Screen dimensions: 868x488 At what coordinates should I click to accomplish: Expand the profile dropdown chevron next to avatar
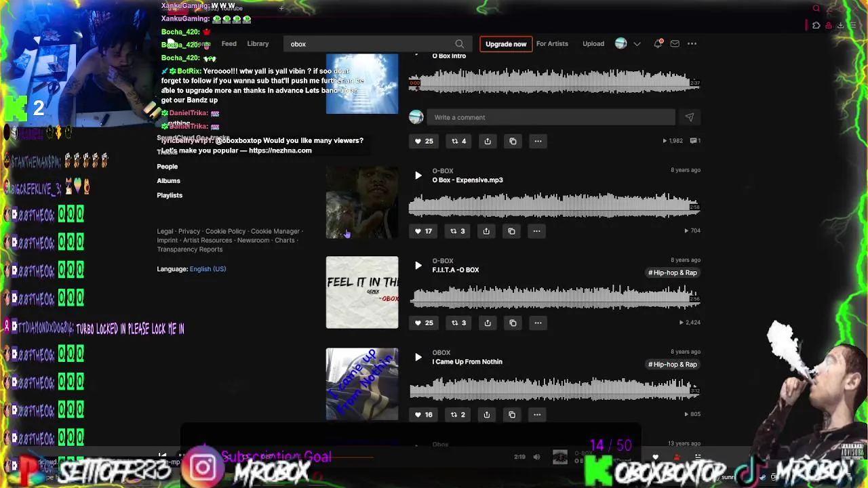click(x=637, y=44)
